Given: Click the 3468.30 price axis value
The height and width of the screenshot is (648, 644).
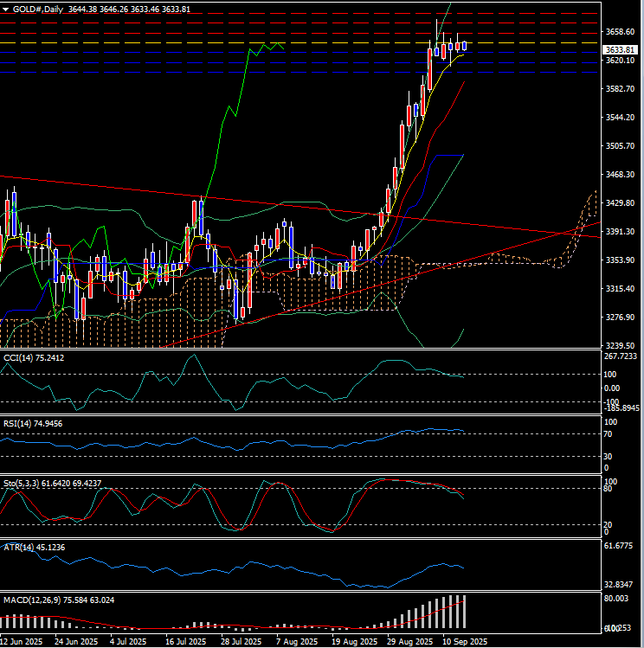Looking at the screenshot, I should (x=620, y=175).
